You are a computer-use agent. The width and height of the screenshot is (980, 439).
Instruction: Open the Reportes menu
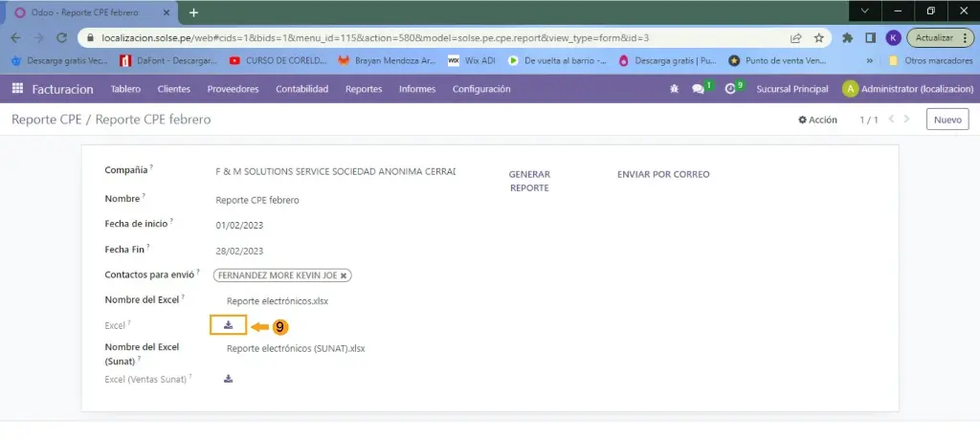[364, 89]
